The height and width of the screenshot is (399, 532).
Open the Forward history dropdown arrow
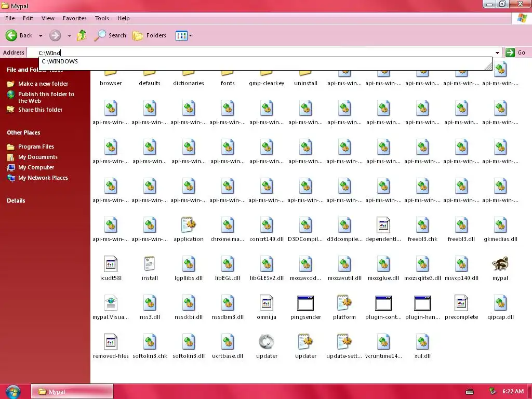coord(69,36)
